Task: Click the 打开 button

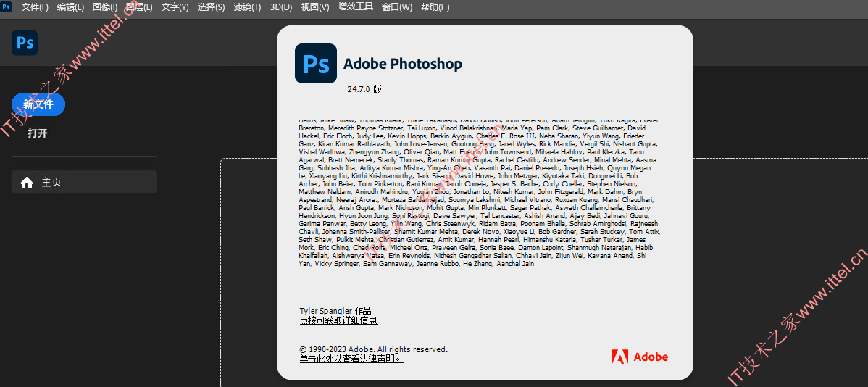Action: pyautogui.click(x=38, y=133)
